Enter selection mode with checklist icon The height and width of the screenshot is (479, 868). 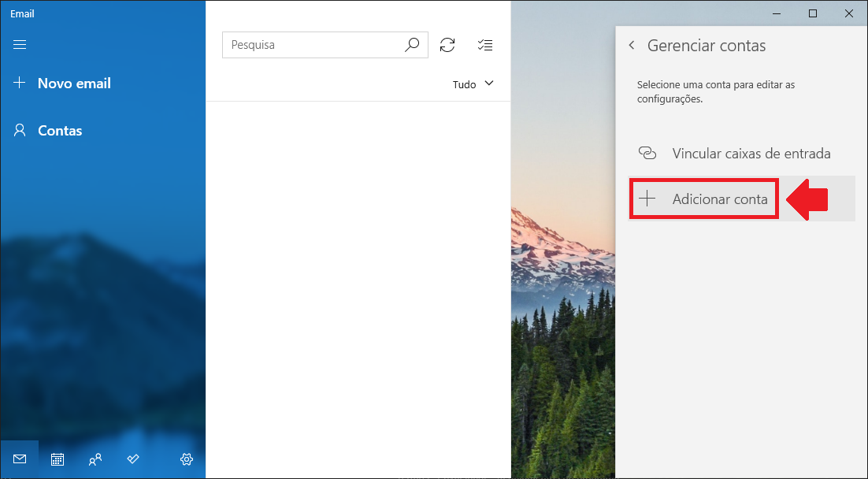click(485, 45)
